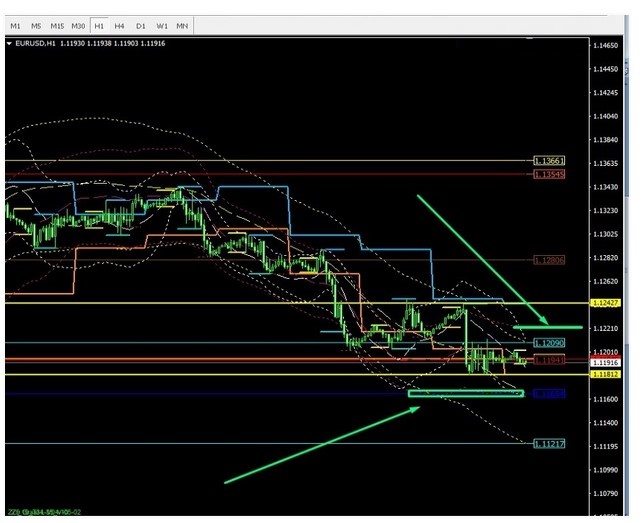Image resolution: width=643 pixels, height=523 pixels.
Task: Select the green rectangle support zone
Action: 466,393
